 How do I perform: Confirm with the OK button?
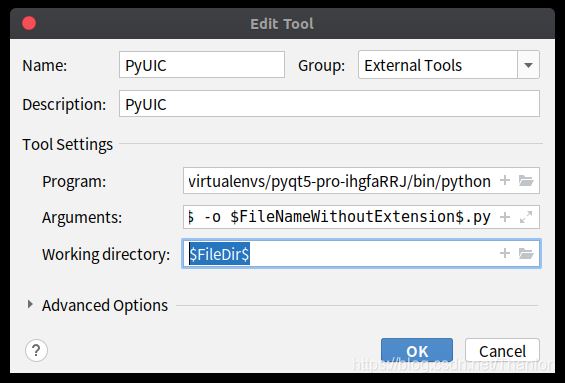(417, 351)
